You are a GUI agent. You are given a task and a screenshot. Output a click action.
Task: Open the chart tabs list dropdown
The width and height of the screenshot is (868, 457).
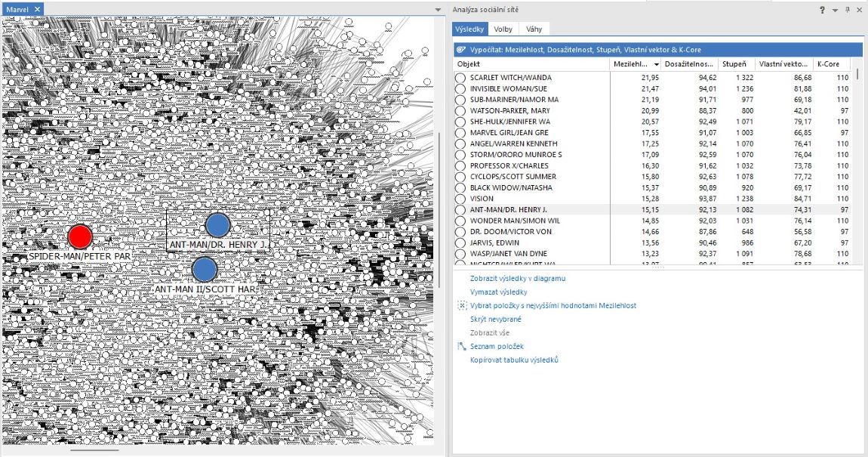[438, 10]
